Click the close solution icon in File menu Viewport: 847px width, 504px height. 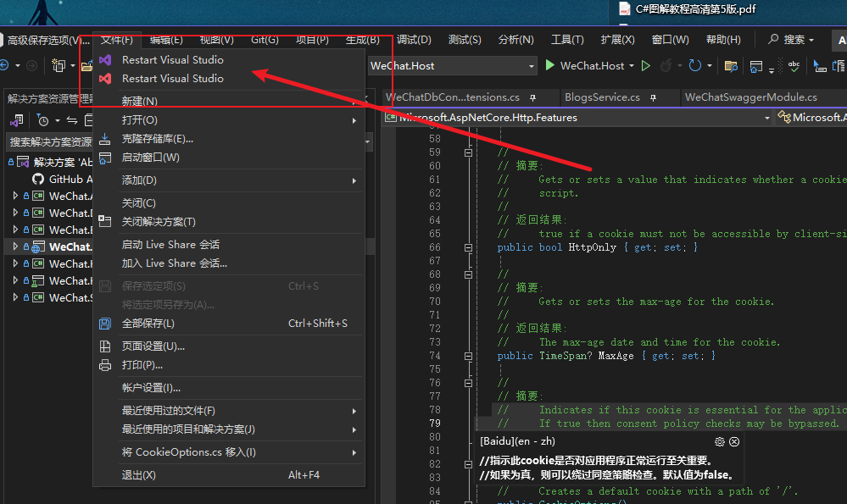click(x=105, y=221)
